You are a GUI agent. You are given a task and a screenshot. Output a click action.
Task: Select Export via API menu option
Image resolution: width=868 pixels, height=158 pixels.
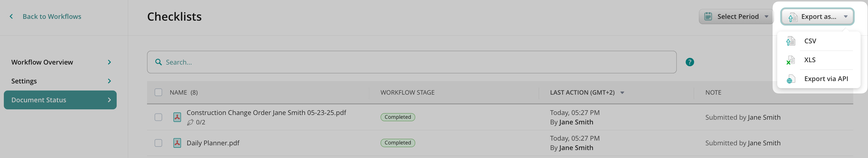point(826,79)
